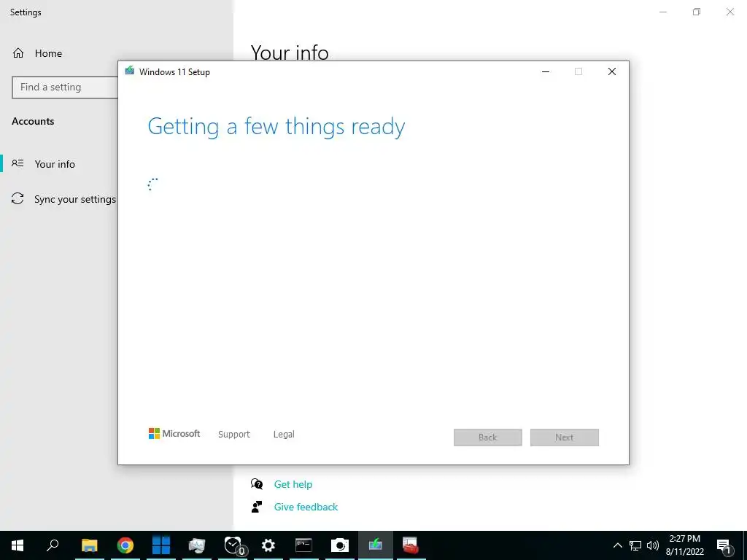Viewport: 747px width, 560px height.
Task: Click the Give feedback person icon
Action: click(x=257, y=507)
